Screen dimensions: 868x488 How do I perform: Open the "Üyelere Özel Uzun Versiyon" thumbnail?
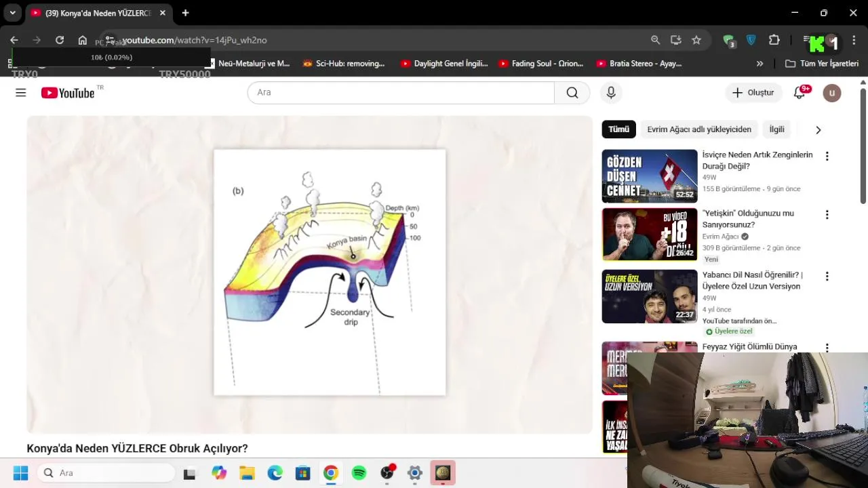click(x=650, y=296)
